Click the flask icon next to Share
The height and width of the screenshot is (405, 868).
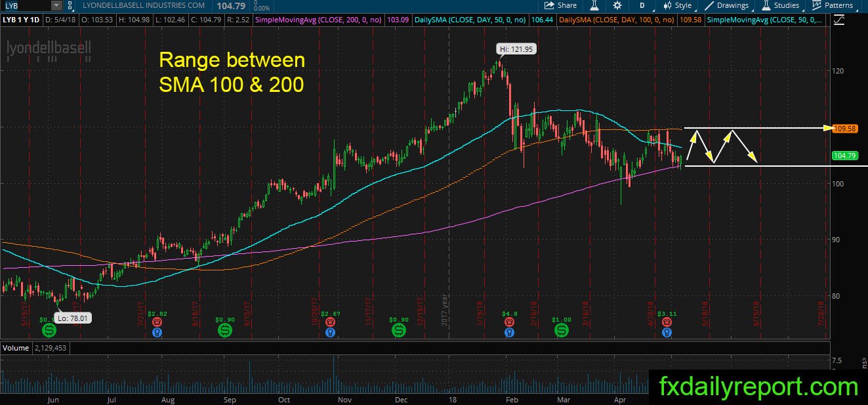pos(594,5)
